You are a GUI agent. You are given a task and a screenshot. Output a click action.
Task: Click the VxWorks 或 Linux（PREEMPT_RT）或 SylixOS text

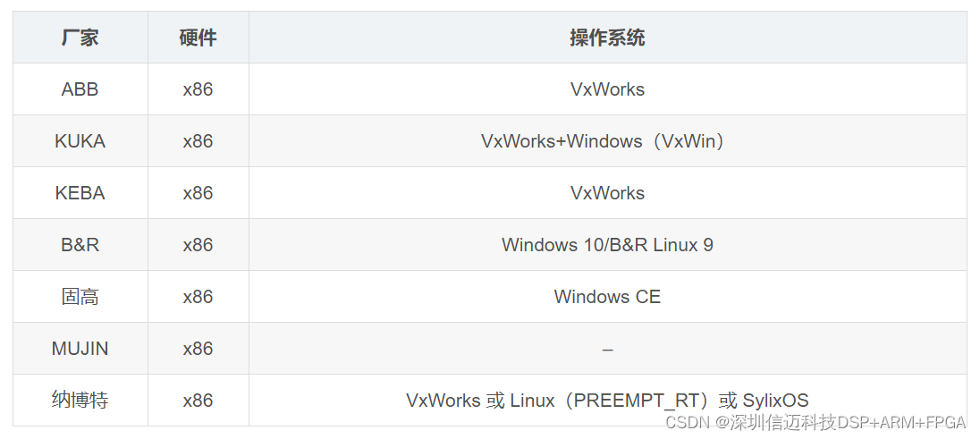coord(607,401)
